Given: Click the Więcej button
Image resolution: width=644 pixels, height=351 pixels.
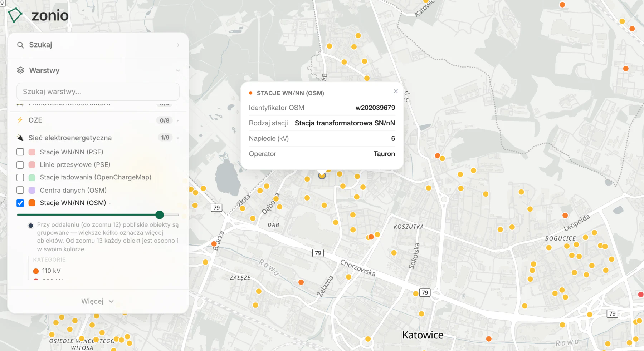Looking at the screenshot, I should pyautogui.click(x=97, y=301).
